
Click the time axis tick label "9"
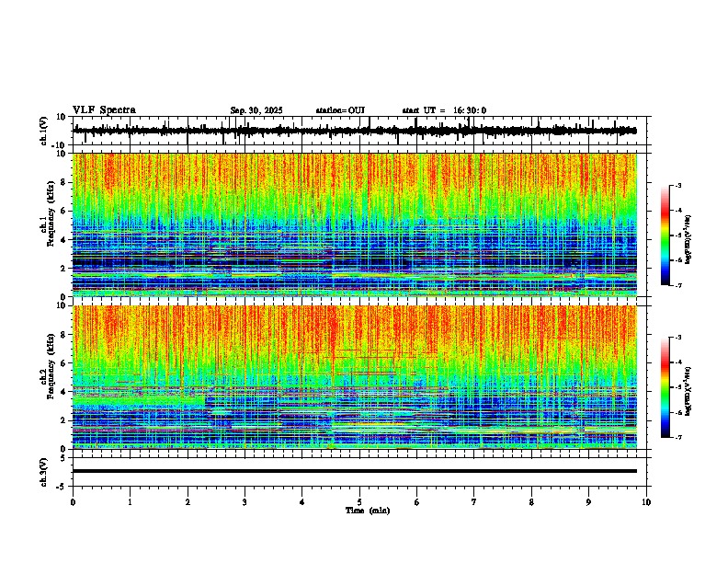tap(588, 502)
